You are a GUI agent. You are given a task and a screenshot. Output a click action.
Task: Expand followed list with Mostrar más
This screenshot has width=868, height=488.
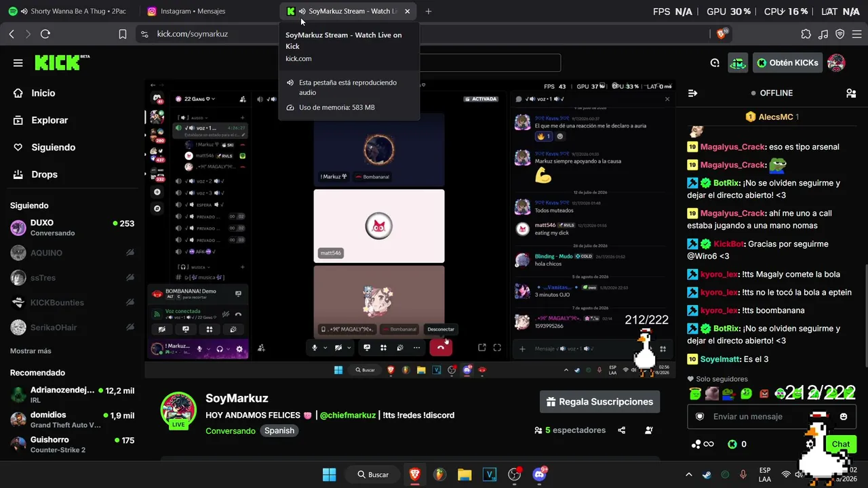pos(31,351)
